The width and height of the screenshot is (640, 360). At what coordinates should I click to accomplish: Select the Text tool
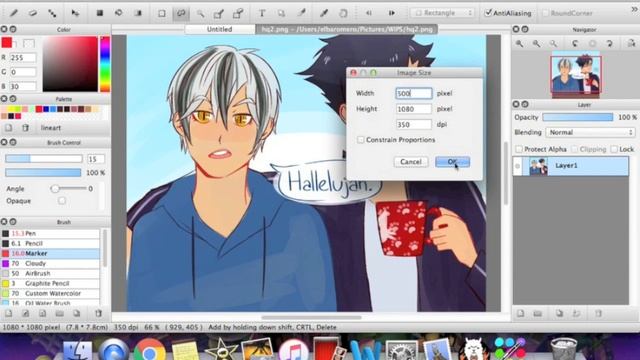[262, 13]
